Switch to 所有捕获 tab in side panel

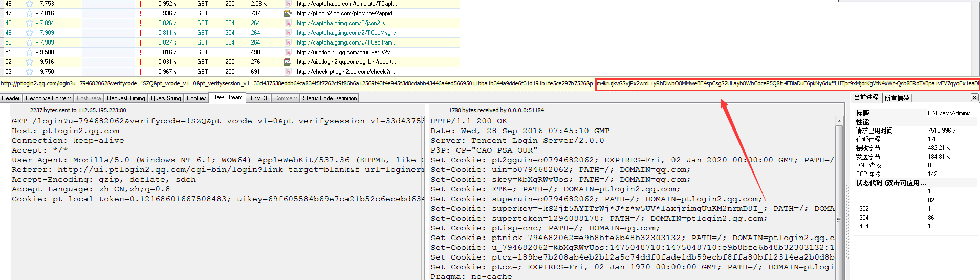point(897,98)
